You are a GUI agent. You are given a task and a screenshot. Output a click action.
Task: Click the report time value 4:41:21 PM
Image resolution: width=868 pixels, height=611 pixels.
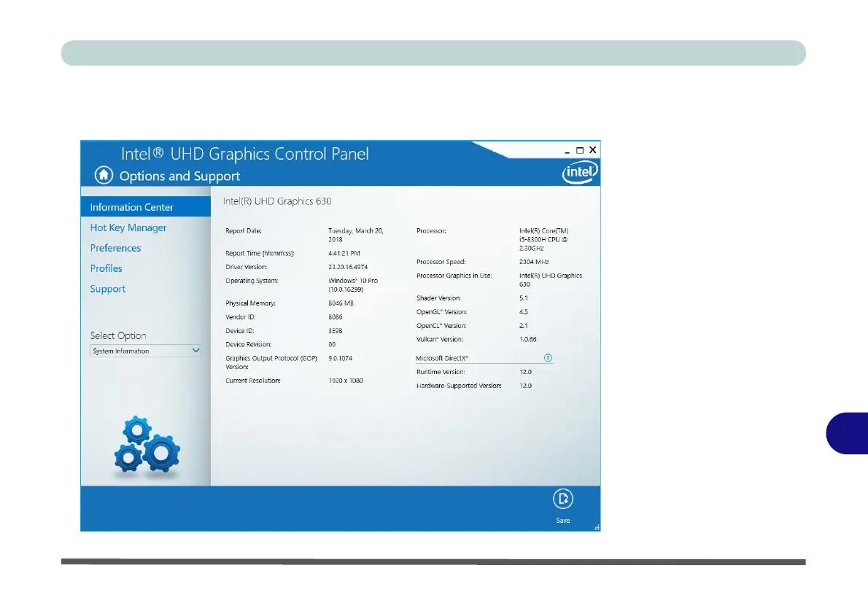[344, 253]
